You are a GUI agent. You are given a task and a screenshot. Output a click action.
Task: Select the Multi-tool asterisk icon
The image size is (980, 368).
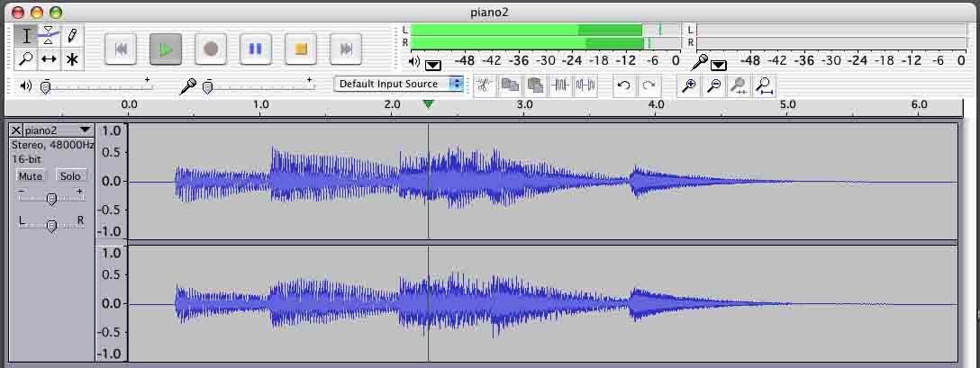(x=72, y=59)
